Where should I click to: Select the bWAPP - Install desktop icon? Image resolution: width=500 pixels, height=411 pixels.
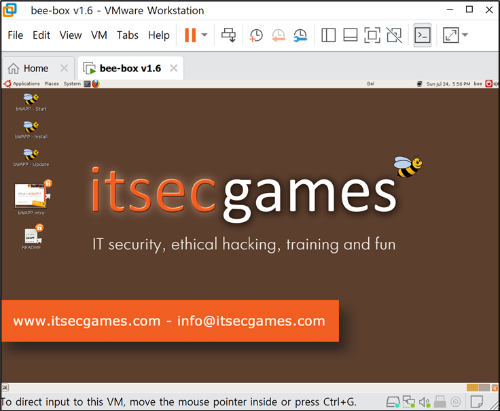coord(31,130)
